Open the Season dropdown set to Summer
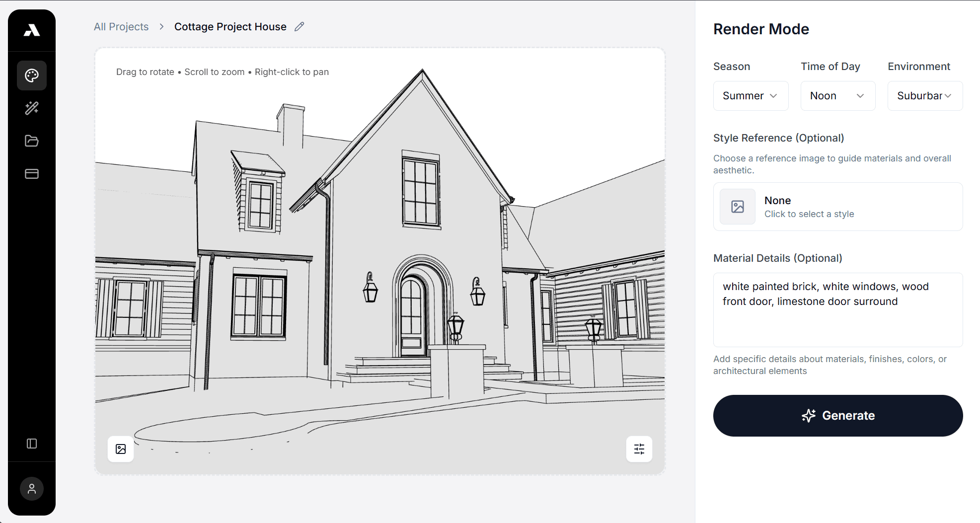The width and height of the screenshot is (980, 523). coord(751,96)
